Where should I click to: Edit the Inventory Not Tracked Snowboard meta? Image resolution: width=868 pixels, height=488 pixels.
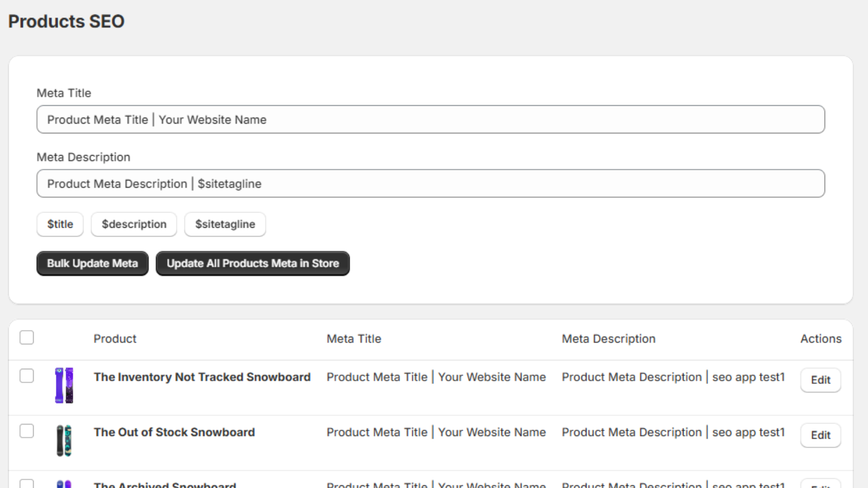(820, 380)
